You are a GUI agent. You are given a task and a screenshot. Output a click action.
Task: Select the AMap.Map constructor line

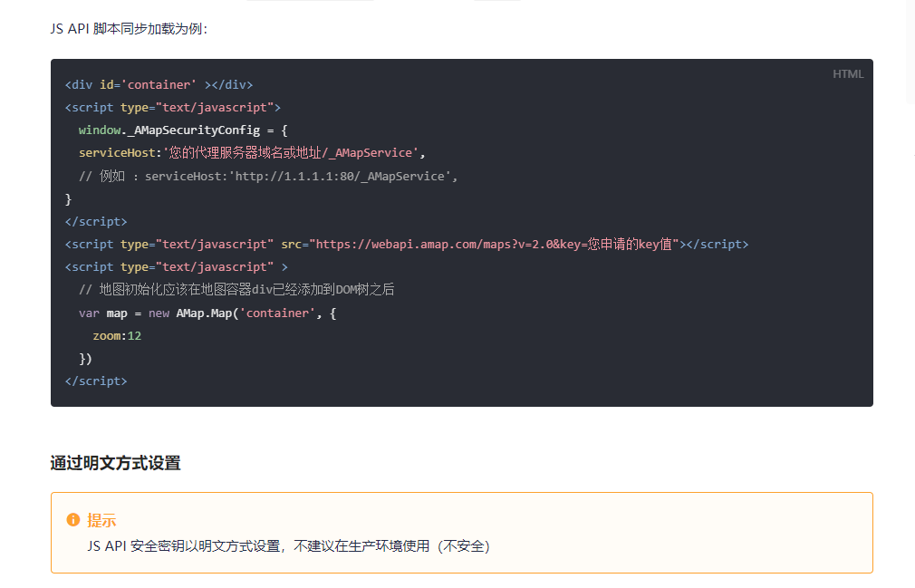point(208,312)
